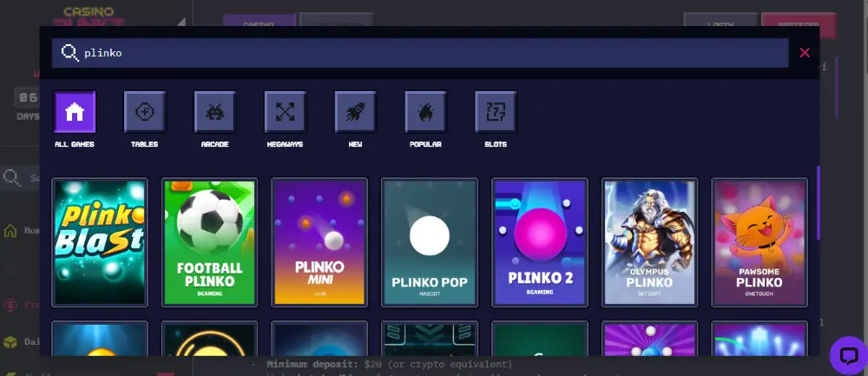Click the Slots label
The image size is (868, 376).
coord(496,144)
